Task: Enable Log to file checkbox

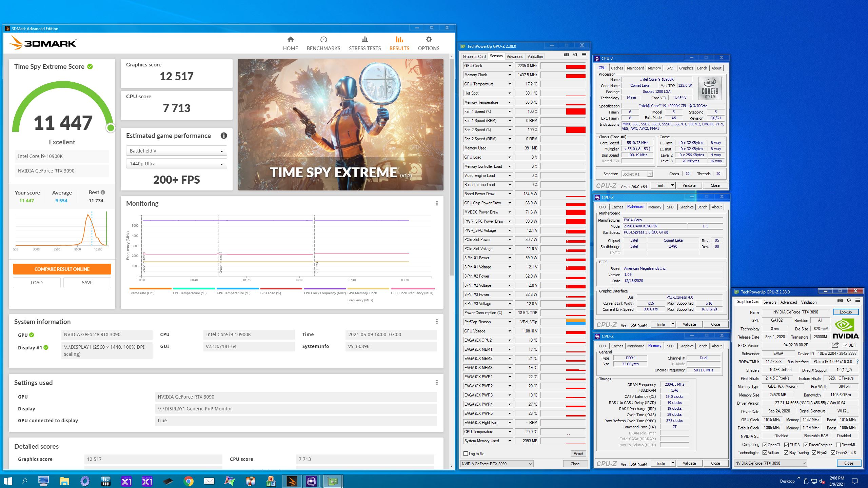Action: tap(466, 454)
